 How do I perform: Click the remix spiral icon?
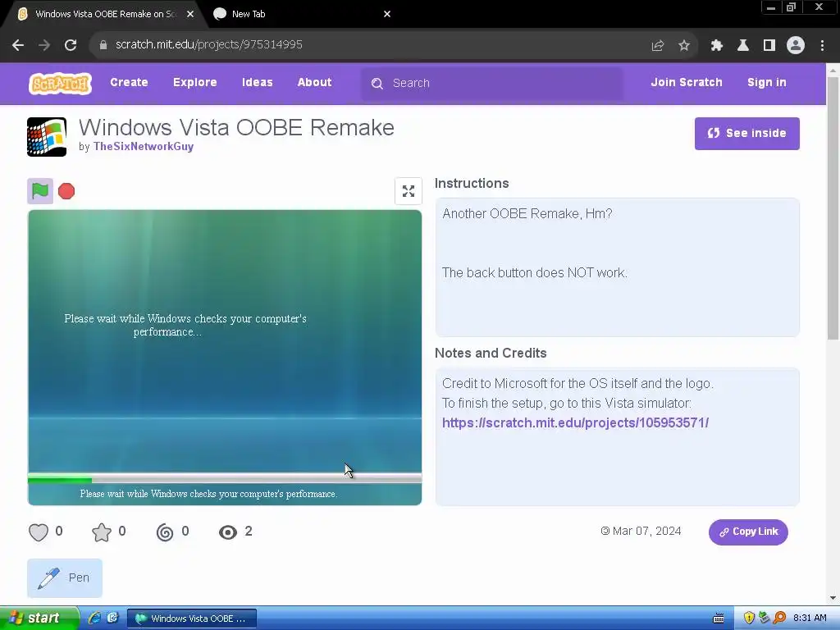[165, 532]
